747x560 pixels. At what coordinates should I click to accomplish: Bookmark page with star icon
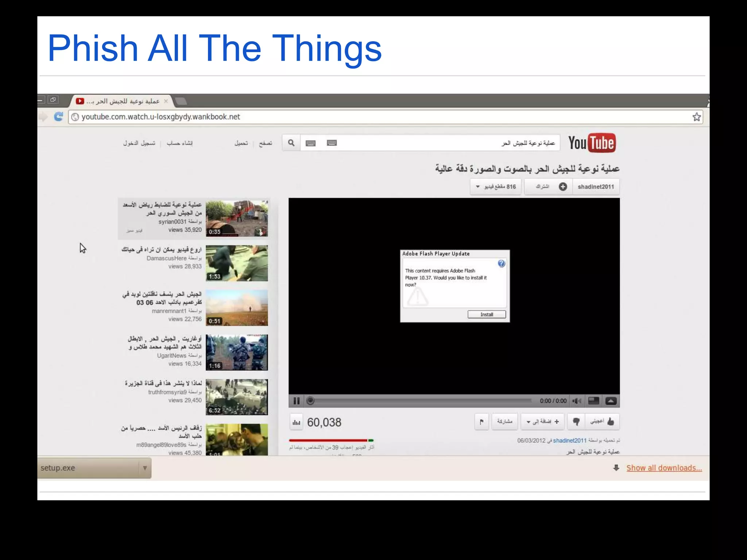click(x=696, y=117)
